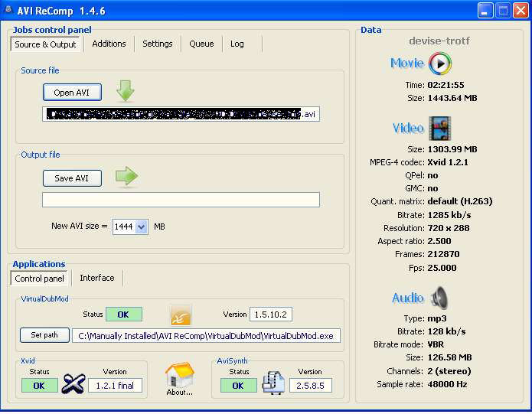Click the Xvid X logo icon
The width and height of the screenshot is (532, 414).
coord(73,383)
